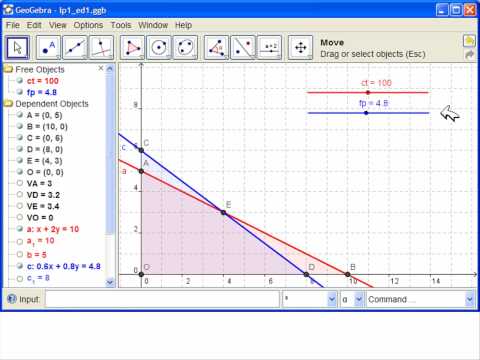Image resolution: width=480 pixels, height=360 pixels.
Task: Select the Slider tool
Action: tap(270, 48)
